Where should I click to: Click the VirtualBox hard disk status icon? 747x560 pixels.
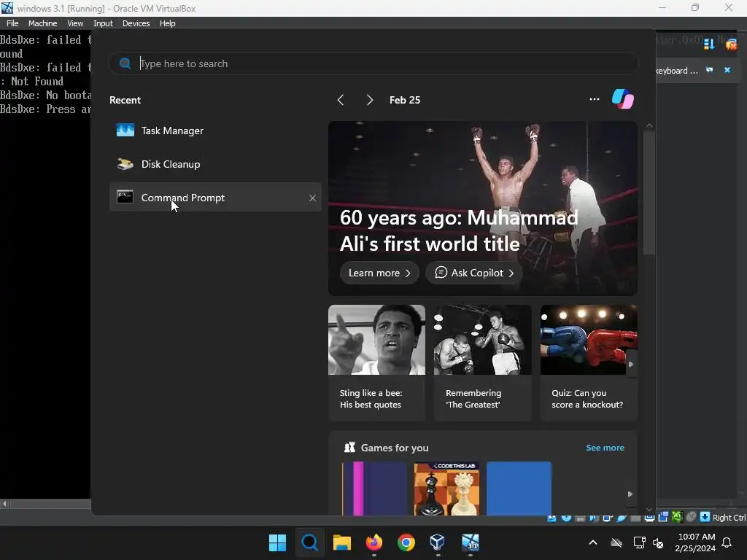pyautogui.click(x=551, y=518)
